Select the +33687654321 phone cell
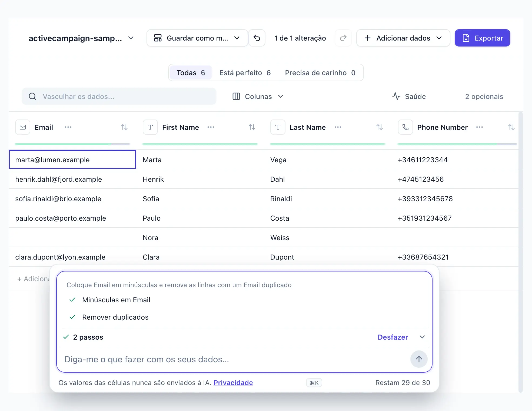 (x=455, y=257)
